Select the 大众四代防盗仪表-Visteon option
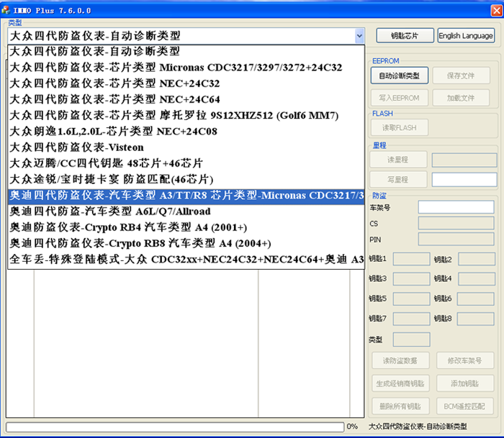 [x=186, y=147]
